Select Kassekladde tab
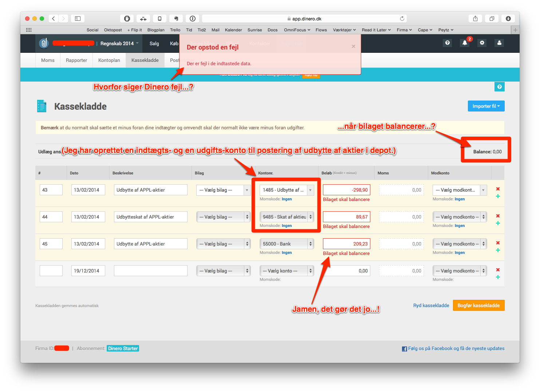 [145, 60]
